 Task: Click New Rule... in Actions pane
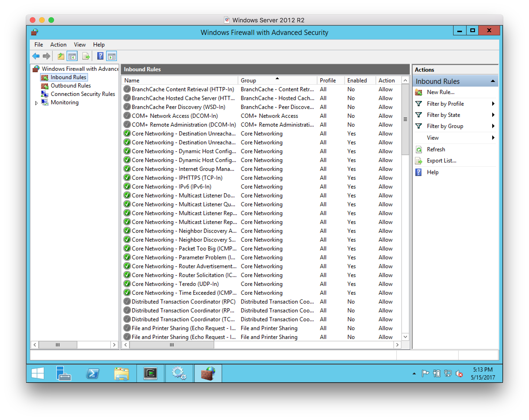[x=441, y=92]
